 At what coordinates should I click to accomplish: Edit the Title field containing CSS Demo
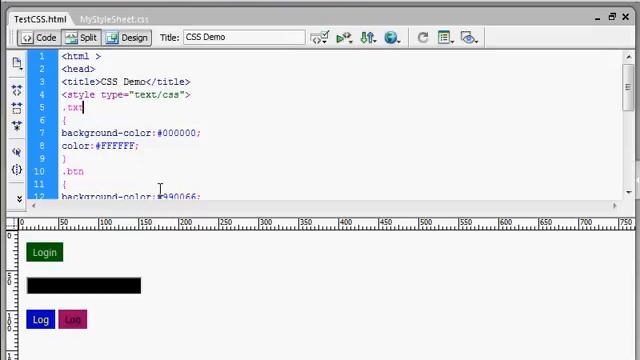coord(244,37)
